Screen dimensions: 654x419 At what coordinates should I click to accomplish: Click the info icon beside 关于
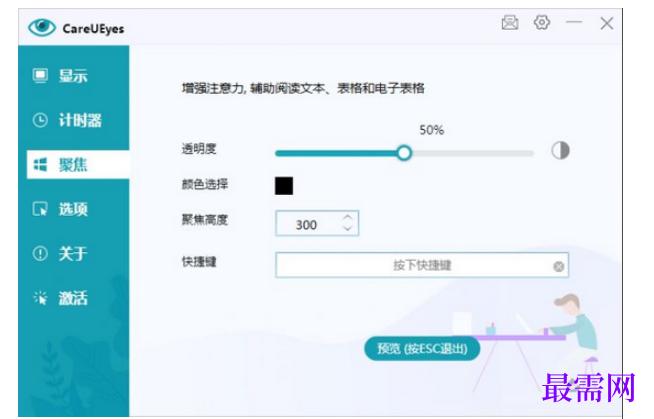(40, 253)
